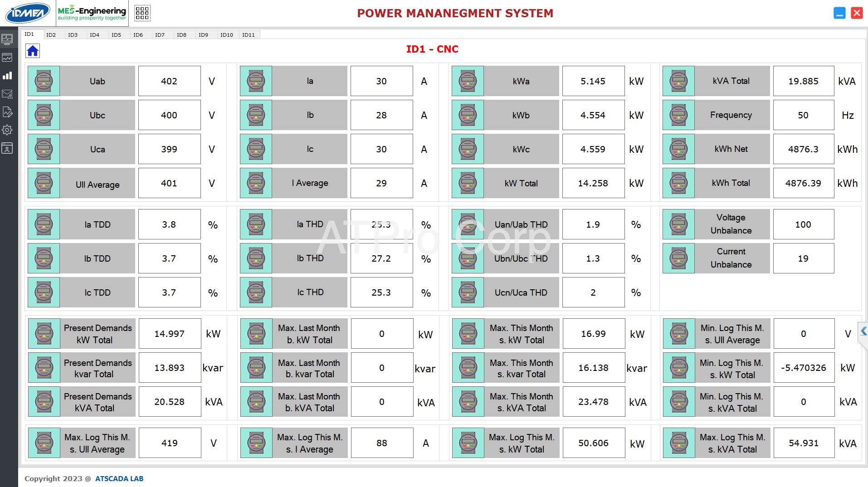Screen dimensions: 868x487
Task: Open the monitoring screen sidebar icon
Action: (x=7, y=39)
